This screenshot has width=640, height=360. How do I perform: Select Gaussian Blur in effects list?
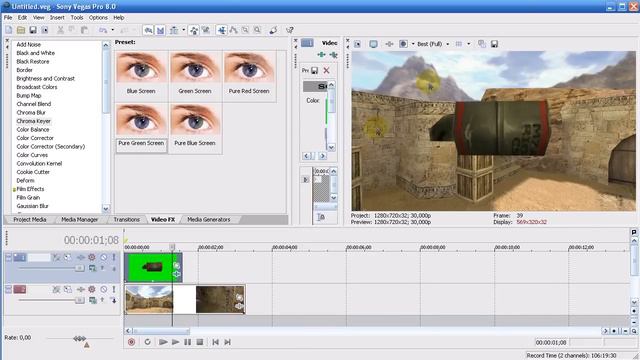click(32, 206)
